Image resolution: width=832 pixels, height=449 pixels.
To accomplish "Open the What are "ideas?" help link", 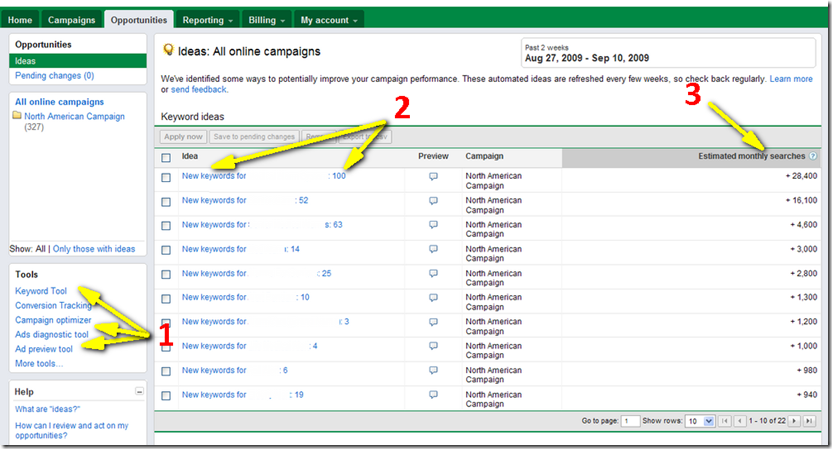I will [x=47, y=409].
